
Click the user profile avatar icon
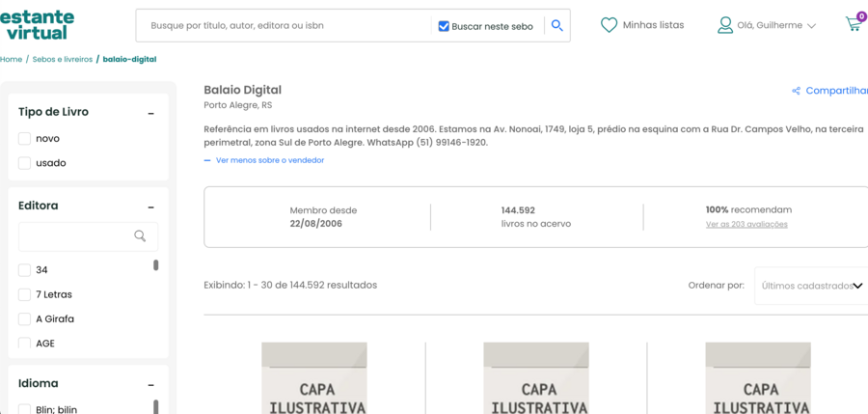725,25
